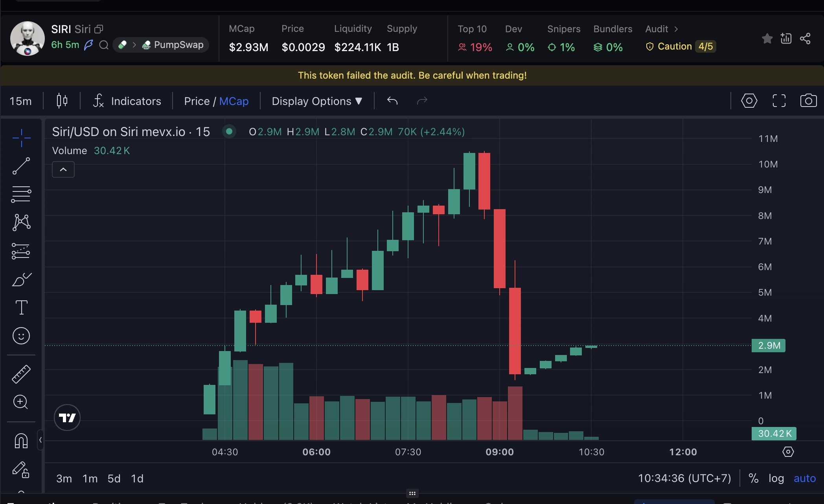
Task: Collapse the drawing toolbar side arrow
Action: tap(40, 440)
